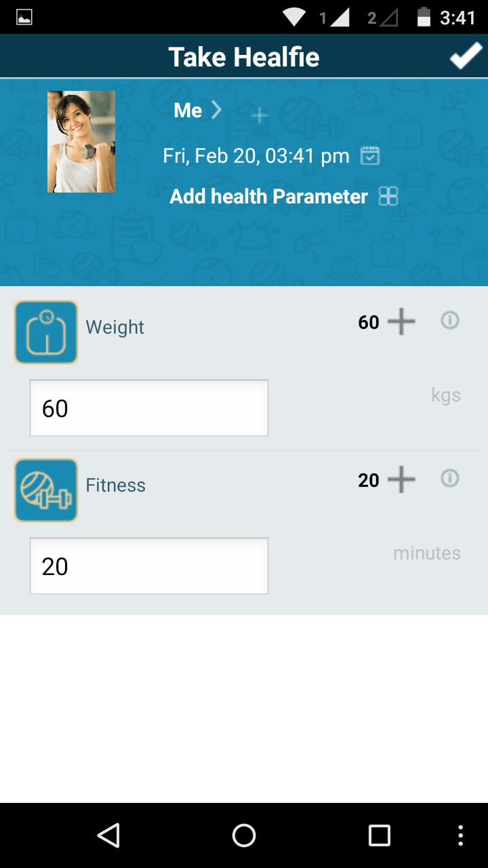This screenshot has height=868, width=488.
Task: Tap the Weight input field showing 60
Action: point(149,408)
